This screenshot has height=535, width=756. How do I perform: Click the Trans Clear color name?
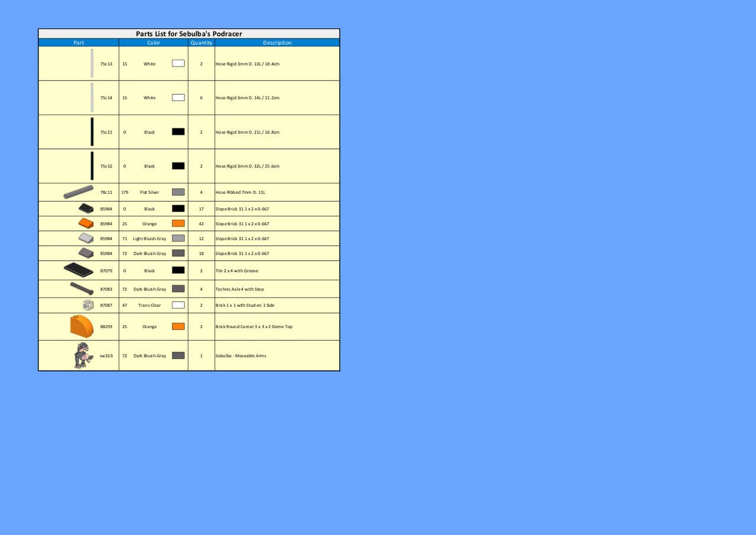(x=149, y=306)
